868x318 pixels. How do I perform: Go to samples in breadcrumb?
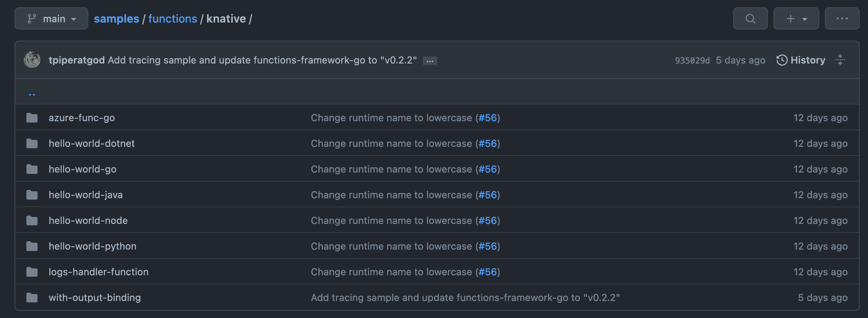pyautogui.click(x=116, y=19)
